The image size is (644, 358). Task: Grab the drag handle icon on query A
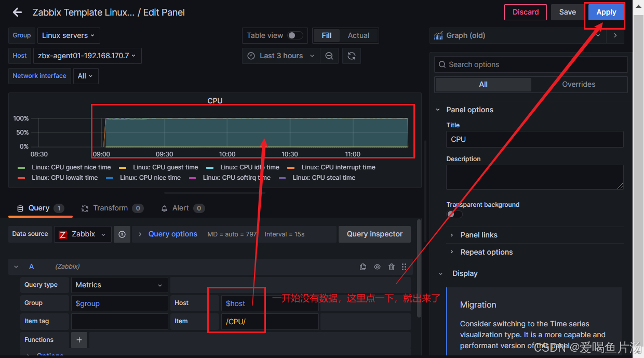pos(404,267)
